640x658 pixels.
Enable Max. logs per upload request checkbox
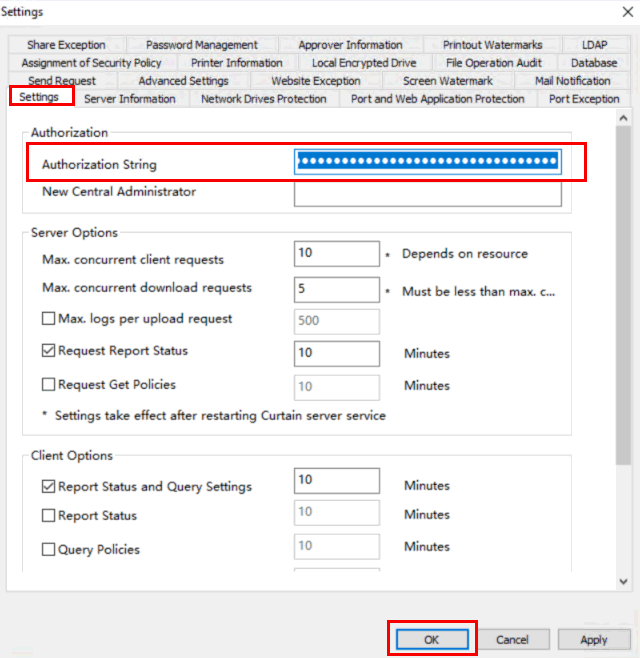pos(48,319)
